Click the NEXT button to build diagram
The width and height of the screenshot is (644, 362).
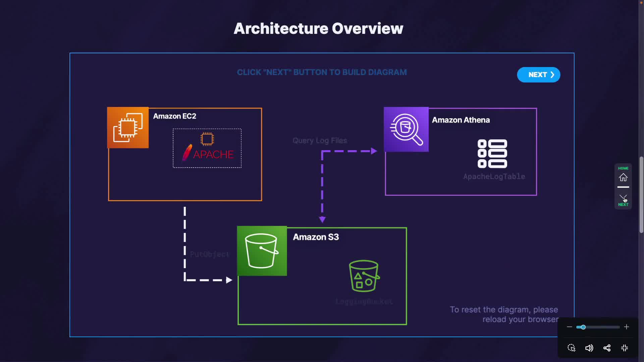(x=538, y=75)
